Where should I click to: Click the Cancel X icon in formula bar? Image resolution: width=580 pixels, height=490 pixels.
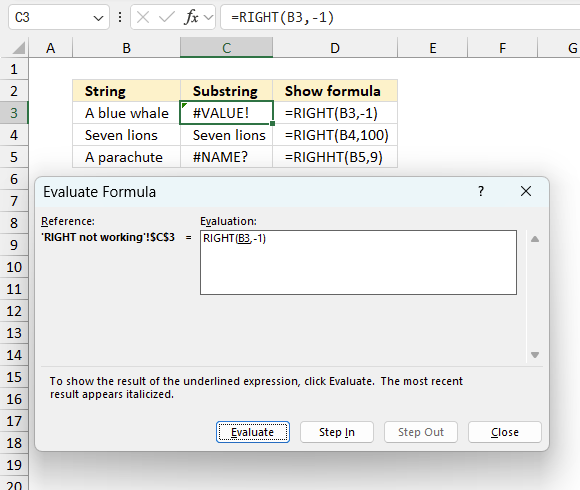point(143,17)
